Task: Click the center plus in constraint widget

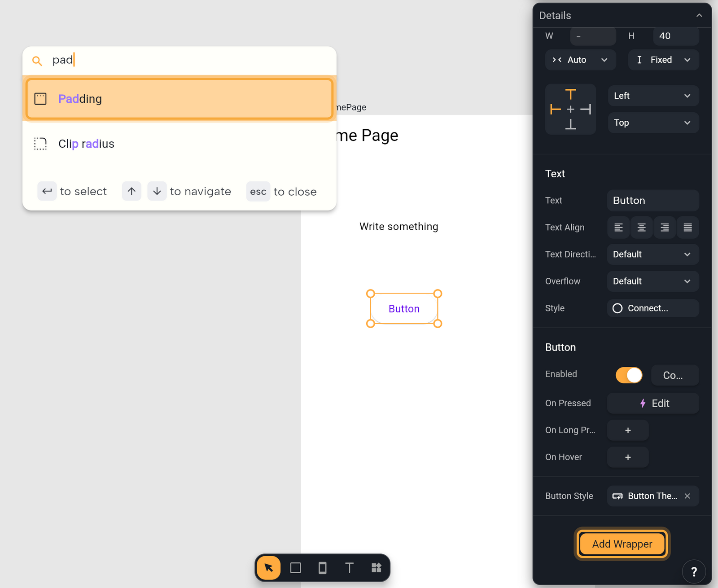Action: pyautogui.click(x=570, y=109)
